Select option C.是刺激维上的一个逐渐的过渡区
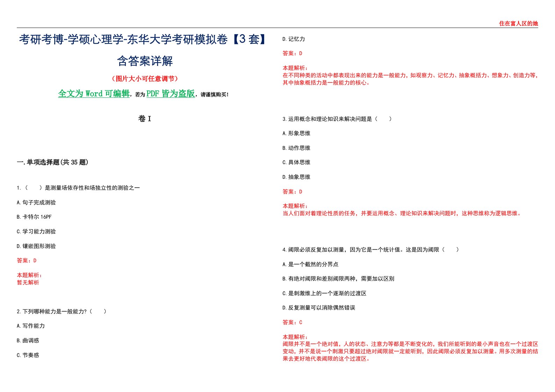The width and height of the screenshot is (555, 392). pyautogui.click(x=325, y=293)
